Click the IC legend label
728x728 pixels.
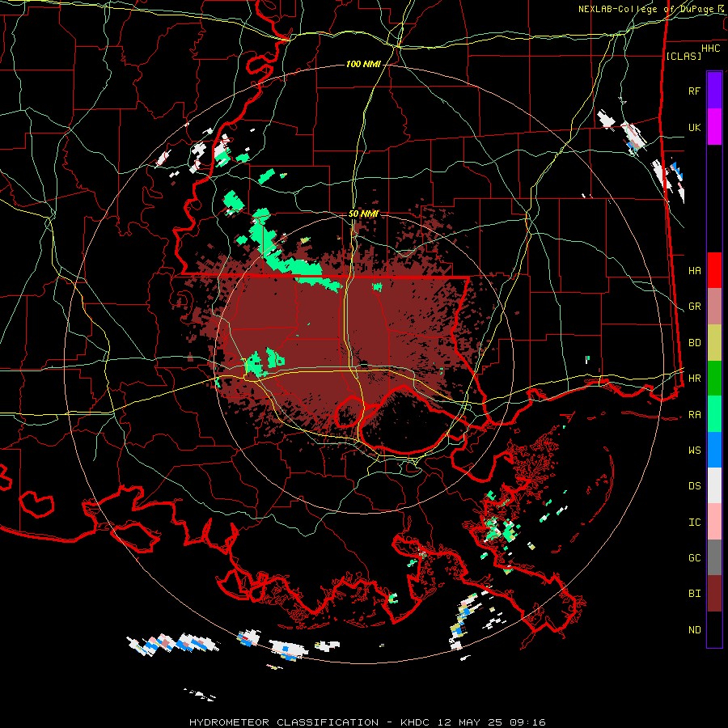coord(694,523)
